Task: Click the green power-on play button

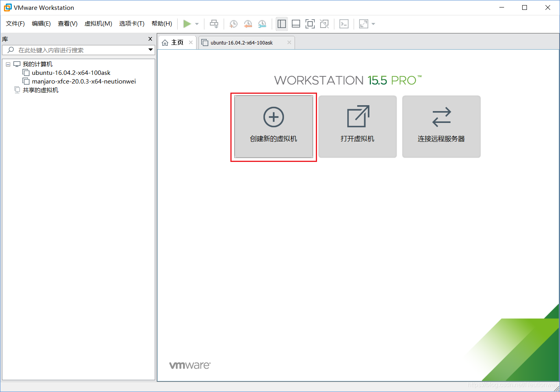Action: pyautogui.click(x=187, y=24)
